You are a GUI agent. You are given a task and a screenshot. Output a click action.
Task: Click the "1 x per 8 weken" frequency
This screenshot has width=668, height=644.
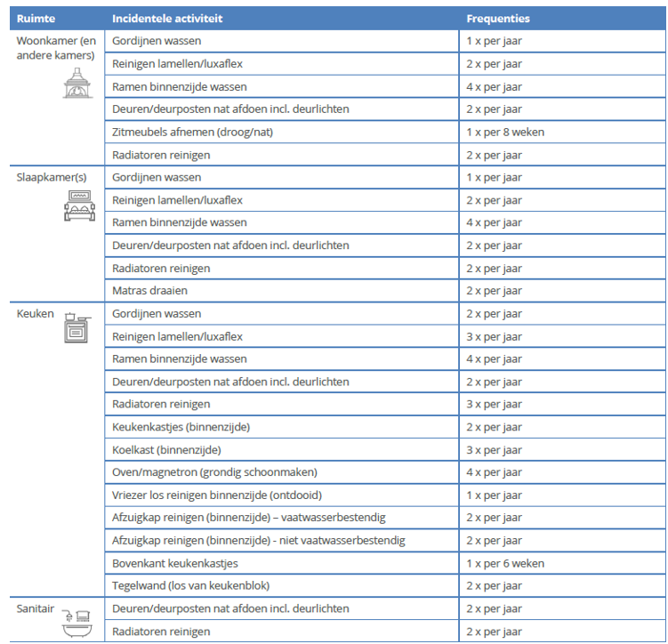pyautogui.click(x=505, y=132)
